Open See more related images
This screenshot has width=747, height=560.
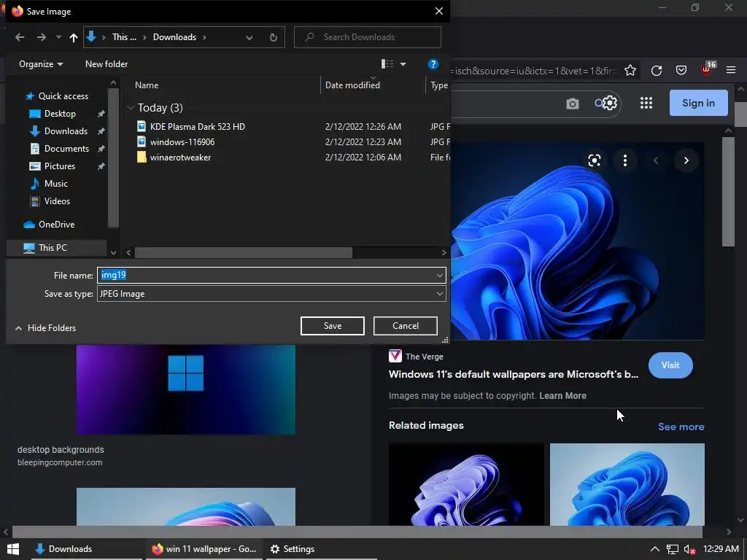tap(681, 427)
